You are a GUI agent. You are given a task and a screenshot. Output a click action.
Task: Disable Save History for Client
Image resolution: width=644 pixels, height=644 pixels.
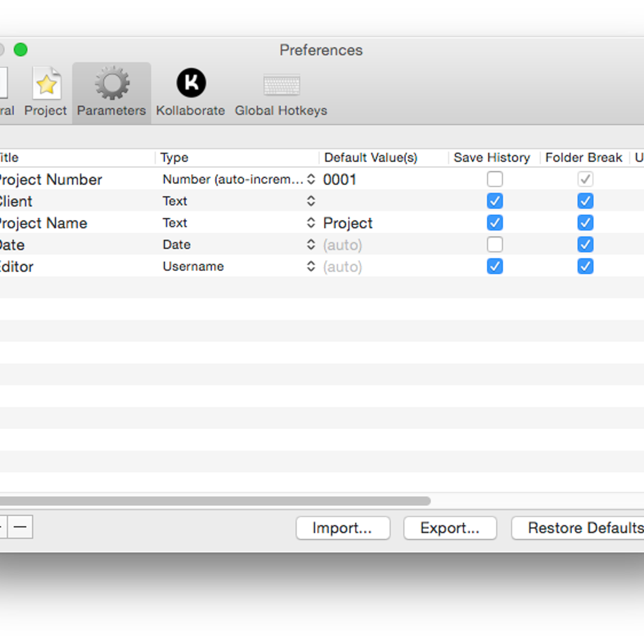pos(494,201)
